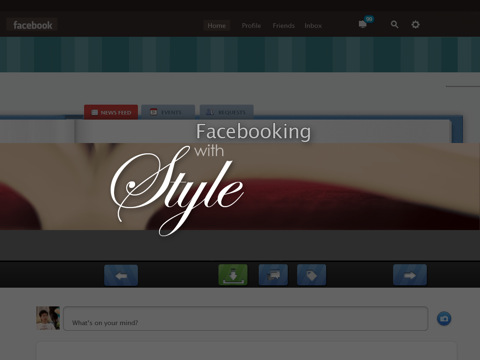This screenshot has height=360, width=480.
Task: Click the blue camera photo icon
Action: click(444, 319)
